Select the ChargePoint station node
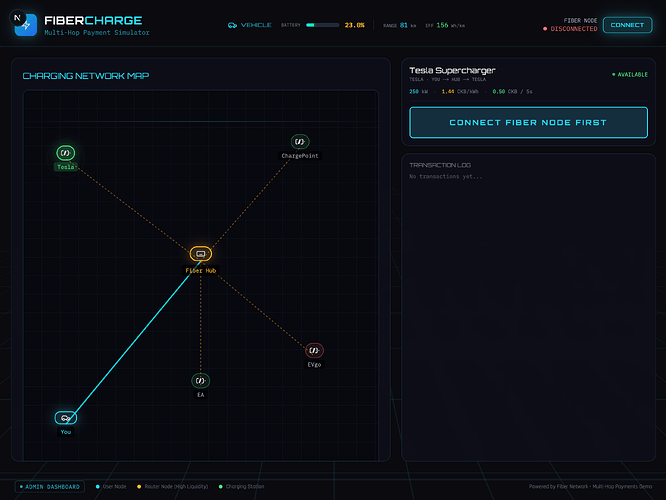Screen dimensions: 666x500 [300, 141]
